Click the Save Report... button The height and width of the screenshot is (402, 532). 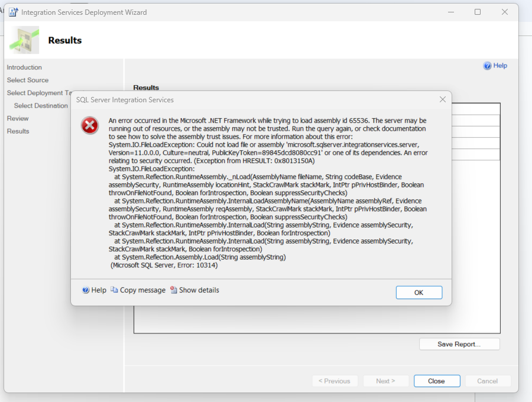(x=459, y=344)
